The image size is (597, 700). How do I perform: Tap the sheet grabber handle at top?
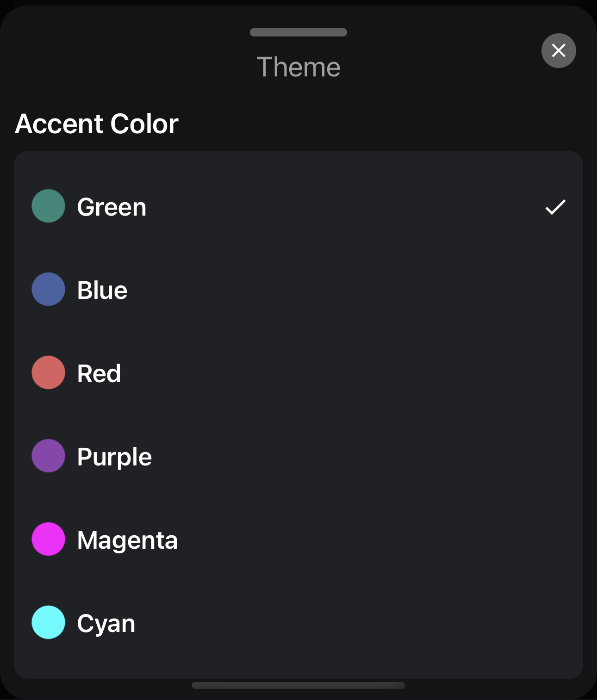pos(298,32)
